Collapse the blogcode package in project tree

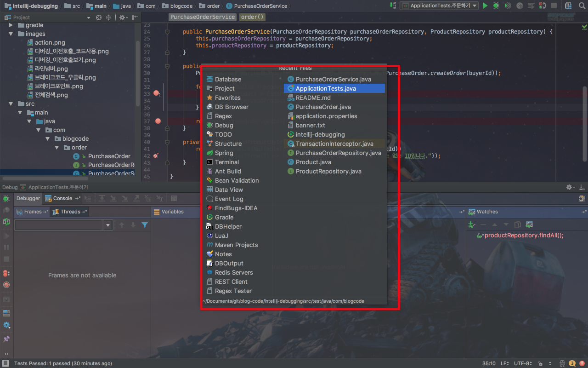point(47,138)
